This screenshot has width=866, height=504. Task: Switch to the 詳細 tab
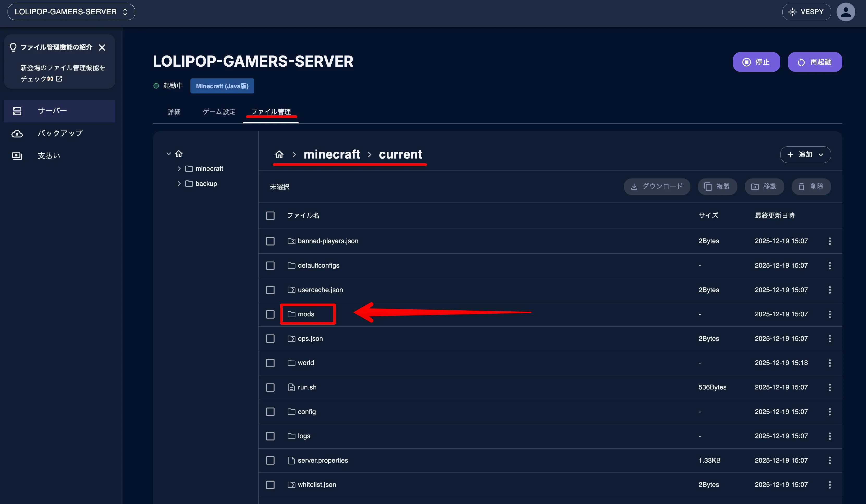coord(174,112)
